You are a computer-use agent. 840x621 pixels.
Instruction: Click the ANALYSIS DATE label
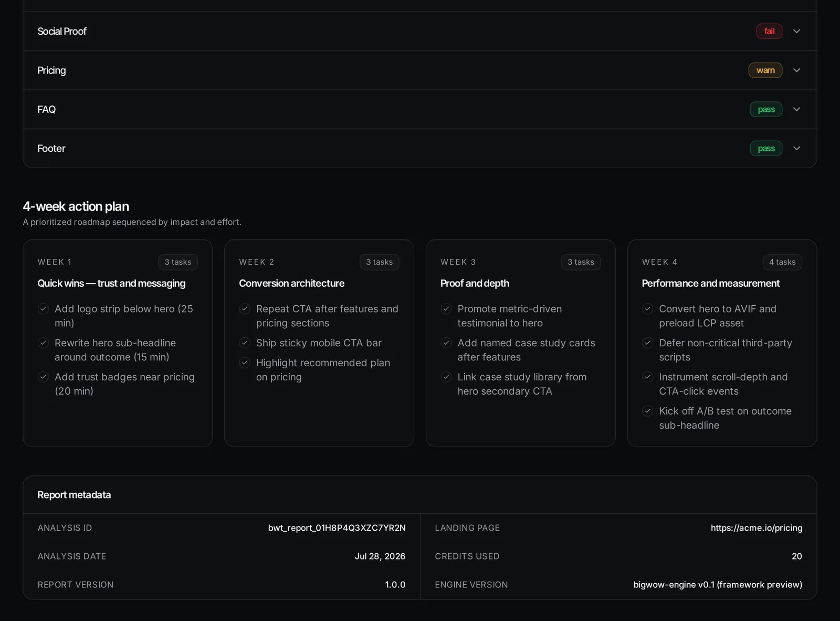click(72, 556)
